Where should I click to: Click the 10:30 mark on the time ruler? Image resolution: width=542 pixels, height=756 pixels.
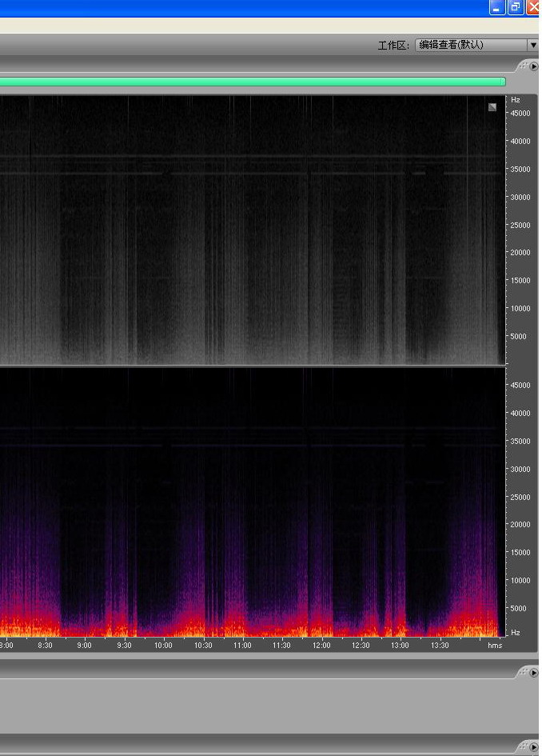[x=203, y=645]
